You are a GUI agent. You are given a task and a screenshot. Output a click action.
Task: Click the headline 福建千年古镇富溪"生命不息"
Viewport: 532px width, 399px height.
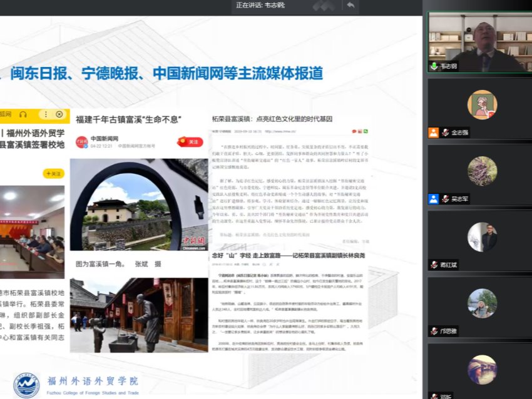coord(128,119)
